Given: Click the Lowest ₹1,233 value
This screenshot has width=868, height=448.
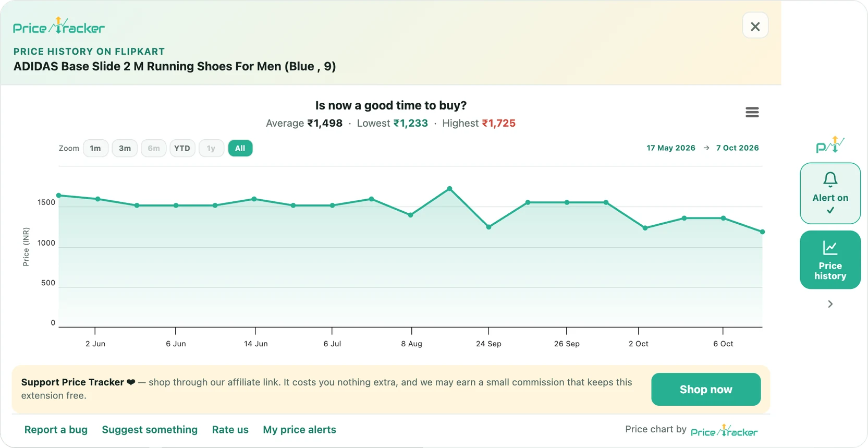Looking at the screenshot, I should coord(410,124).
